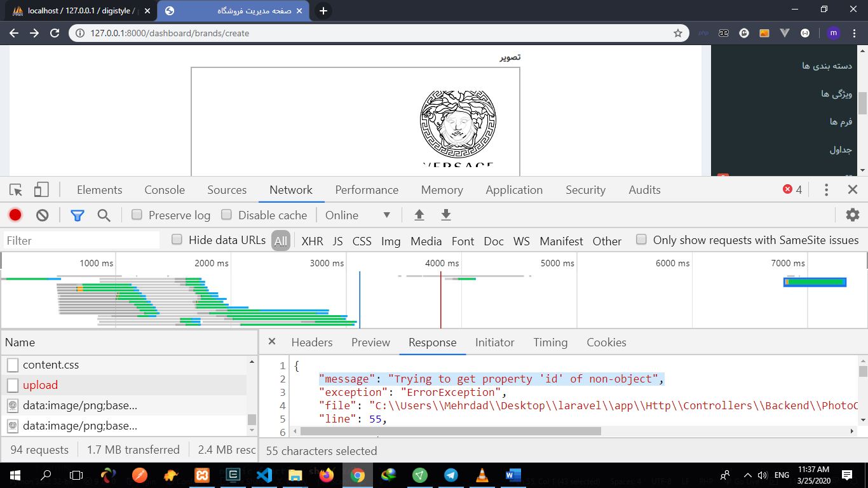Filter requests by XHR type
The image size is (868, 488).
pyautogui.click(x=312, y=241)
